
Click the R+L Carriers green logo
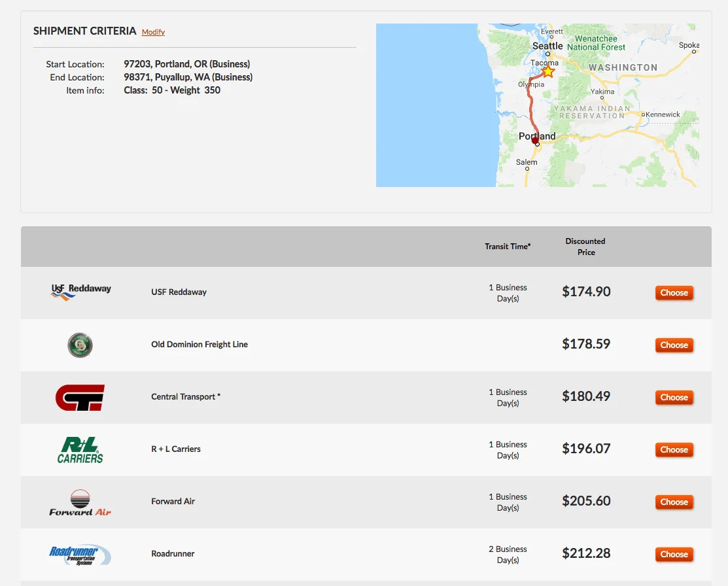click(80, 450)
